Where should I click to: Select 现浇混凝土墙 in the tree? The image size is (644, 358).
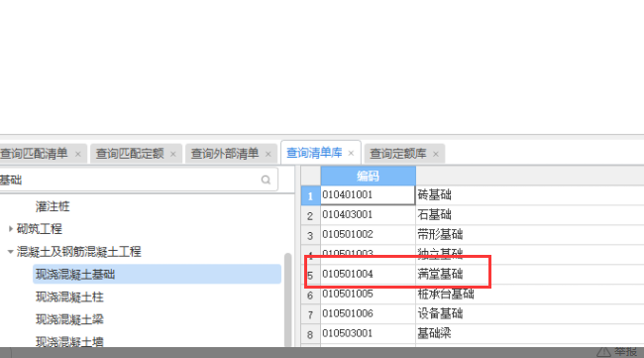pos(69,341)
